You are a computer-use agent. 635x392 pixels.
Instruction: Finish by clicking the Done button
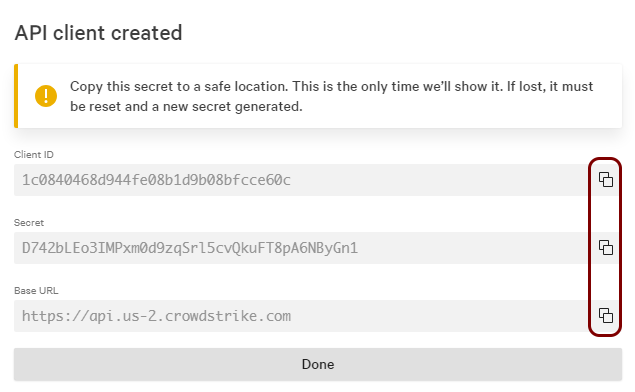pyautogui.click(x=318, y=364)
